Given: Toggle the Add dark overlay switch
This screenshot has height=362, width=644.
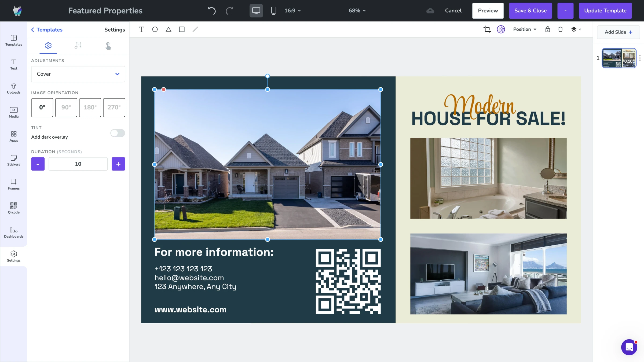Looking at the screenshot, I should 118,133.
